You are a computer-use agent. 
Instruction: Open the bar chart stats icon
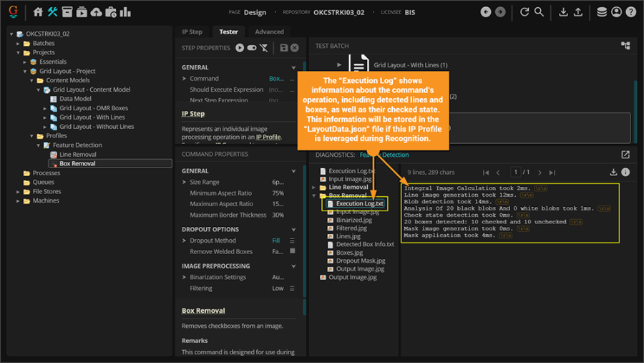click(x=125, y=12)
